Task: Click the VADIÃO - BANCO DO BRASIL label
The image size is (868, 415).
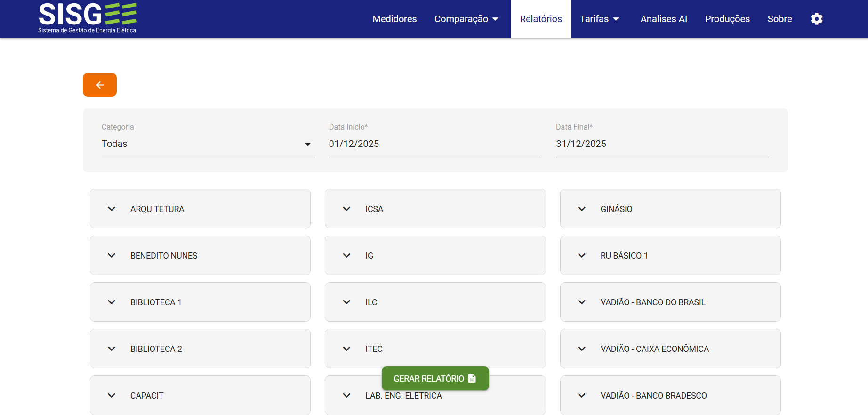Action: pos(653,302)
